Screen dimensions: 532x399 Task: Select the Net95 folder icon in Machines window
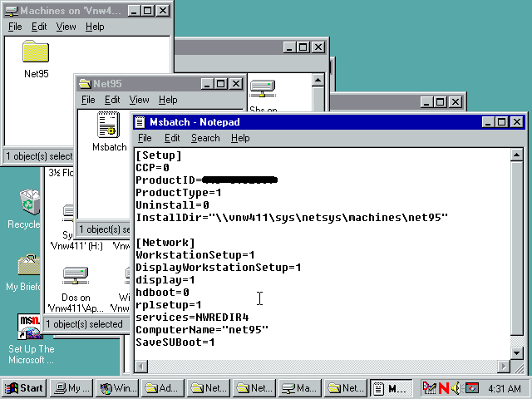36,52
